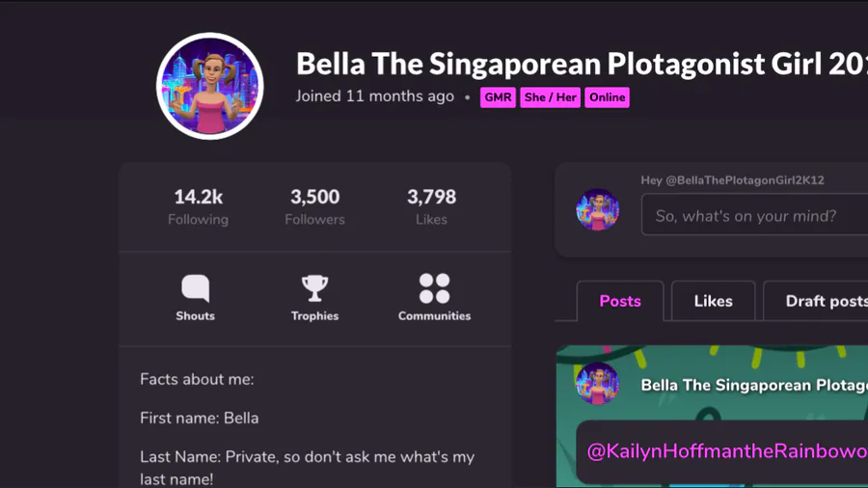Click the profile title Bella The Singaporean Plotagonist Girl
Image resolution: width=868 pixels, height=488 pixels.
click(x=582, y=63)
